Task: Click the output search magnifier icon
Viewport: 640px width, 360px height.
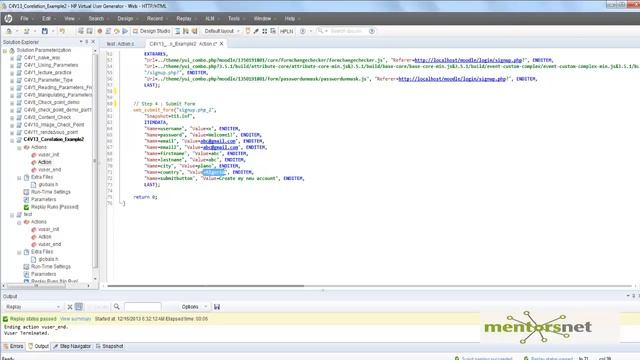Action: point(117,307)
